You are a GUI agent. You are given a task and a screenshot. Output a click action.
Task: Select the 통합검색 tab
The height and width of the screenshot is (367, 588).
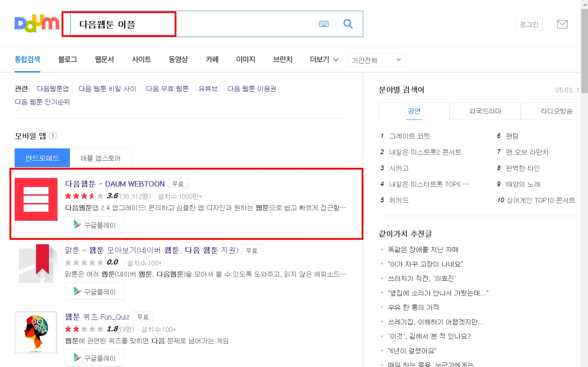click(x=27, y=59)
